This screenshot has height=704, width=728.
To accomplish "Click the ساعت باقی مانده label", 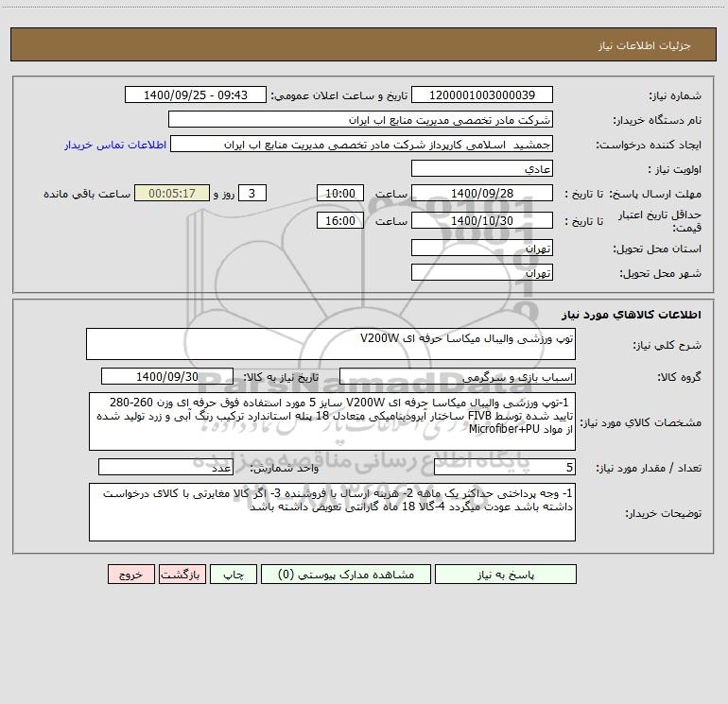I will click(x=87, y=194).
